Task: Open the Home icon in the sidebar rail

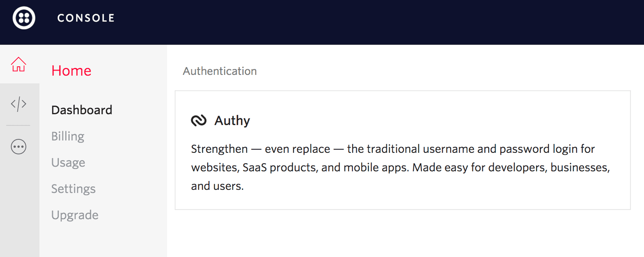Action: point(19,64)
